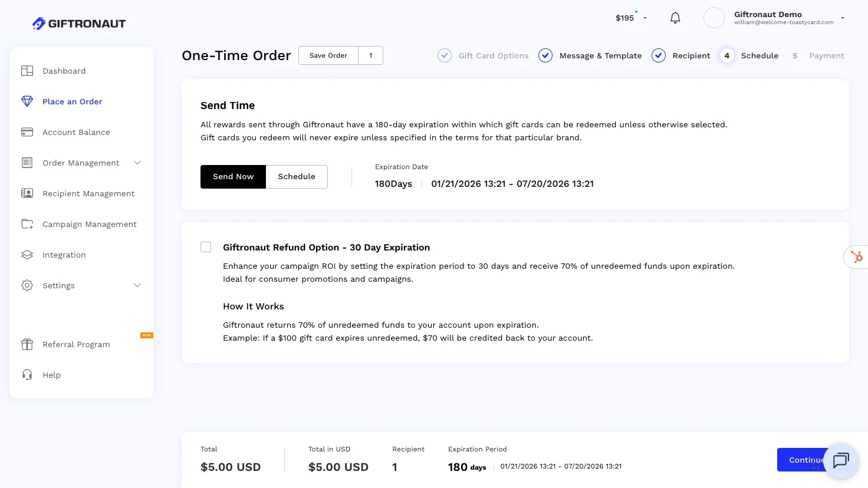Select the Send Now option
The width and height of the screenshot is (868, 488).
tap(233, 177)
